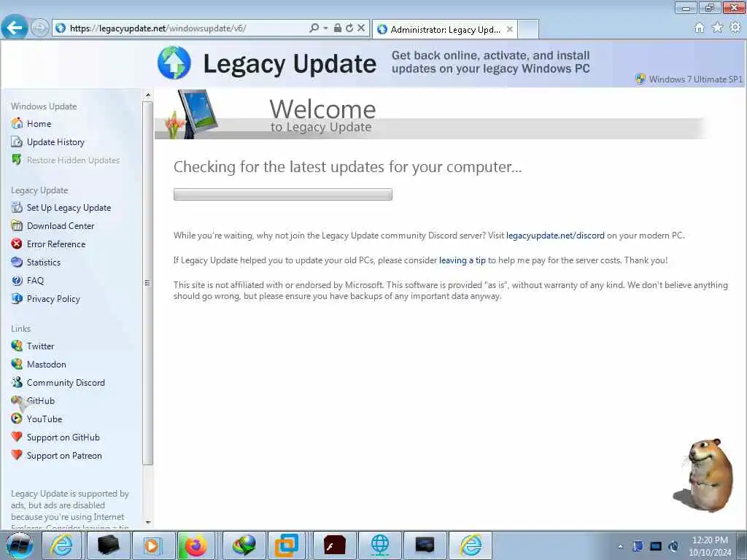Click the browser Home icon
Screen dimensions: 747x560
[x=700, y=28]
